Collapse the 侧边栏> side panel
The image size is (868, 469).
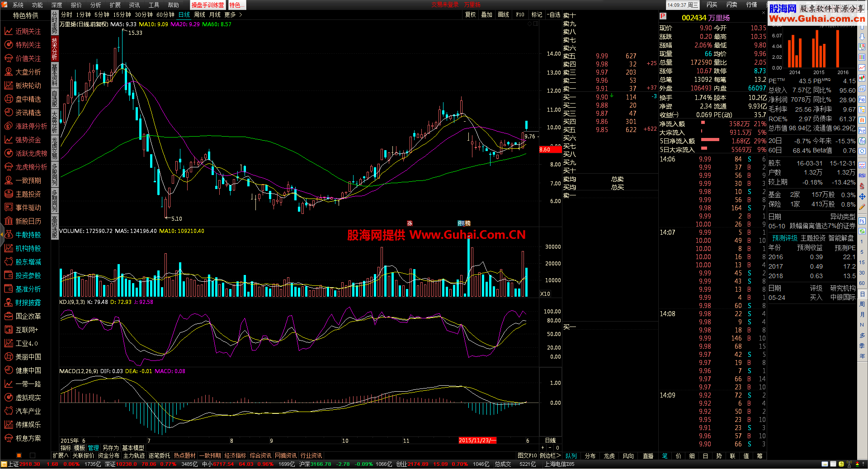550,455
